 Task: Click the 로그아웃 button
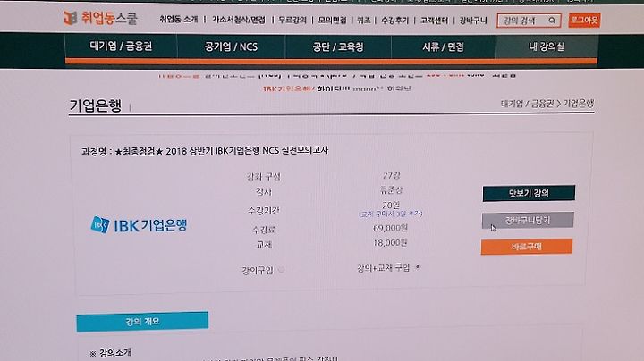coord(584,20)
